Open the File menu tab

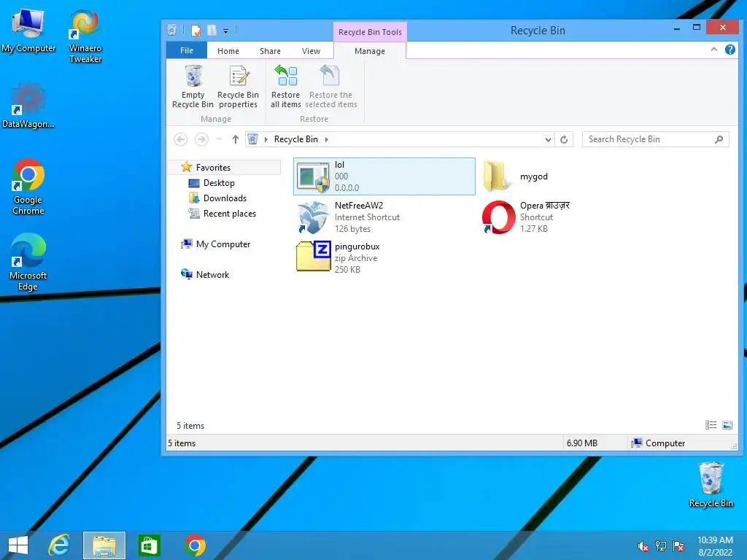187,50
